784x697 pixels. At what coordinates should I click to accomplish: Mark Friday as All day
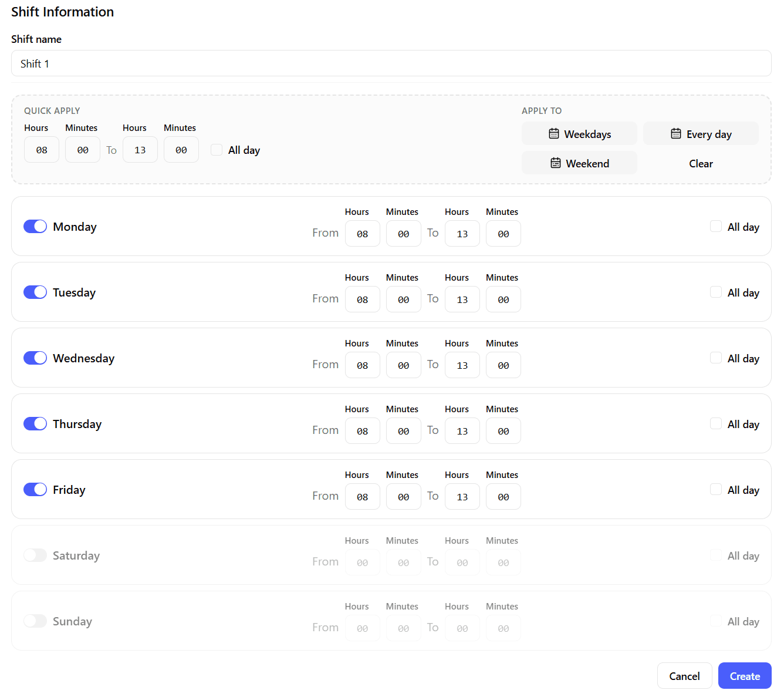pyautogui.click(x=715, y=490)
